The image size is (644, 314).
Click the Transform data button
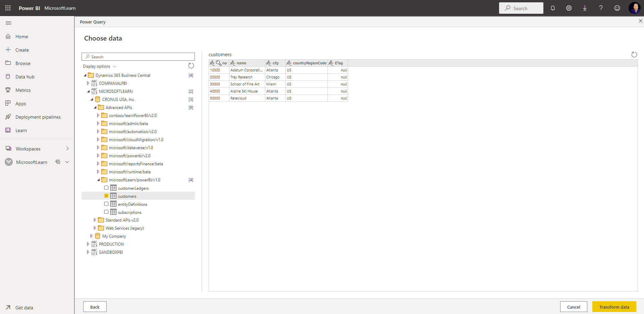pyautogui.click(x=614, y=307)
